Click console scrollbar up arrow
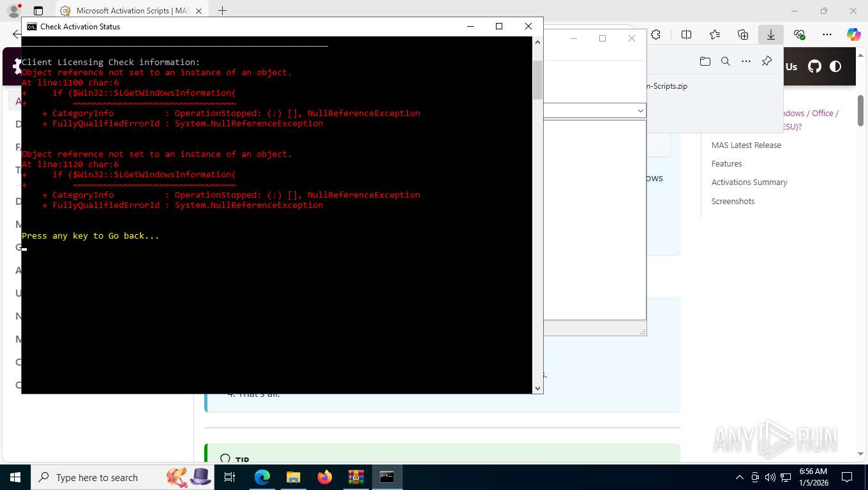The width and height of the screenshot is (868, 490). click(x=537, y=42)
